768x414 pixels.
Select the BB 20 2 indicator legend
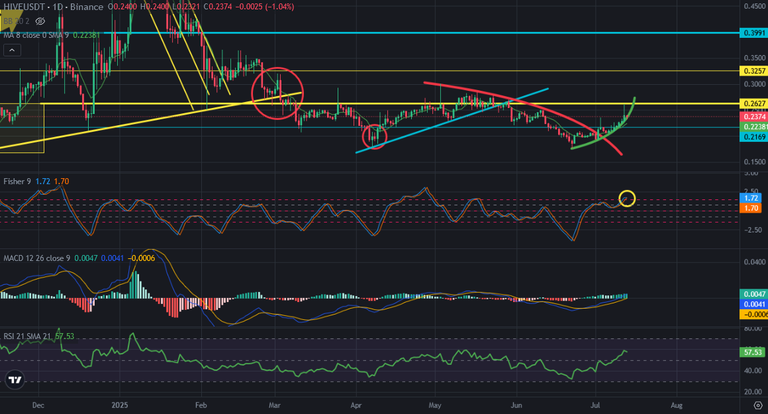pyautogui.click(x=16, y=21)
